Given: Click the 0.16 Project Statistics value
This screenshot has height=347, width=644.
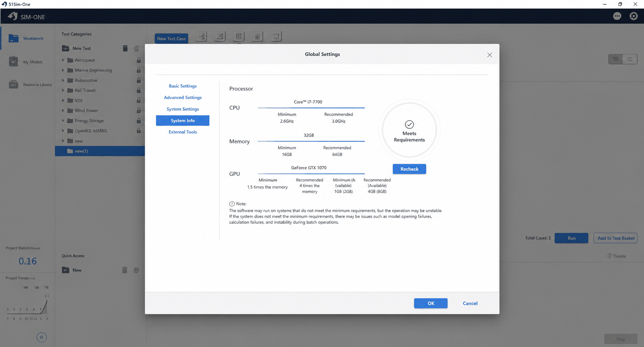Looking at the screenshot, I should pos(28,261).
